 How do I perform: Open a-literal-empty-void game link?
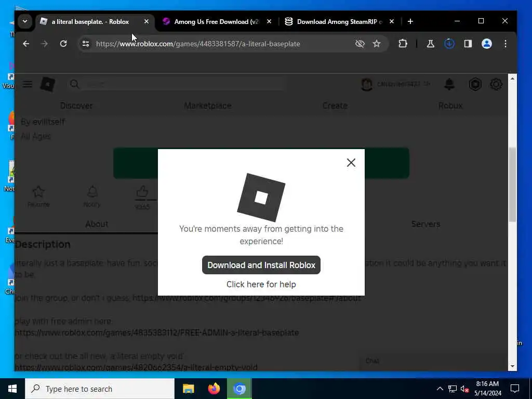[x=136, y=367]
